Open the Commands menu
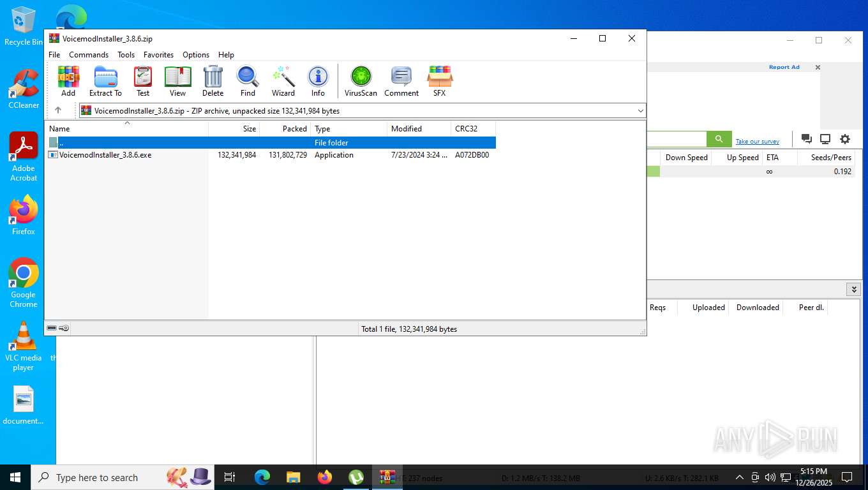Image resolution: width=868 pixels, height=490 pixels. click(89, 55)
